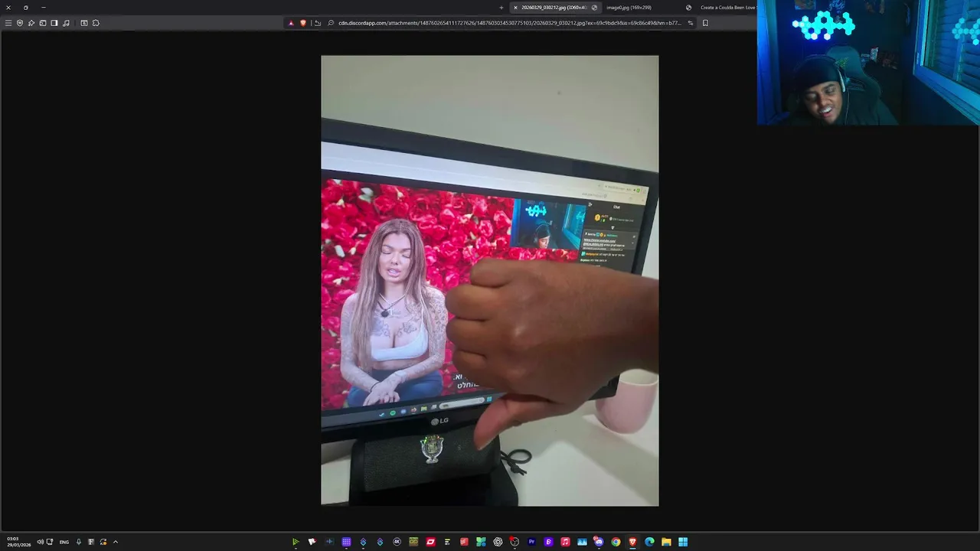Open the pink music app on taskbar
This screenshot has height=551, width=980.
565,542
